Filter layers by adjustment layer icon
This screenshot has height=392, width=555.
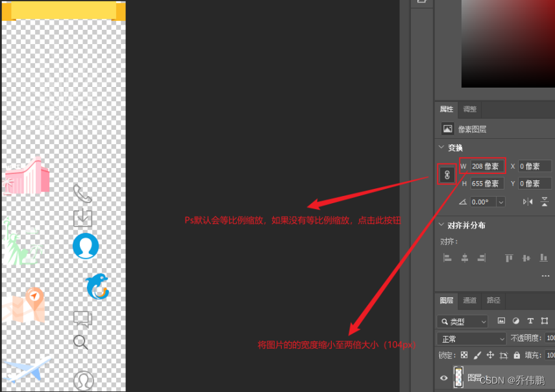coord(515,321)
